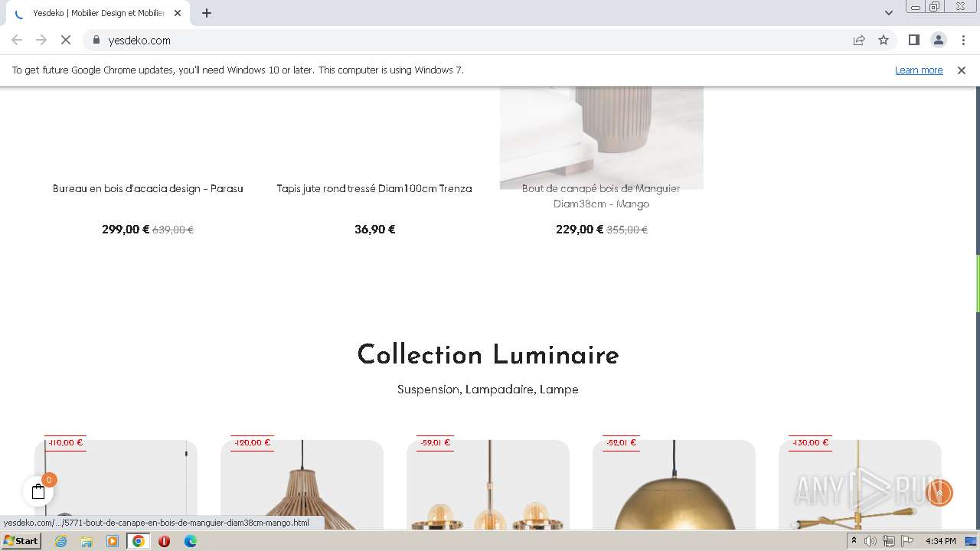Open the Chrome profile avatar menu
980x551 pixels.
[x=938, y=40]
